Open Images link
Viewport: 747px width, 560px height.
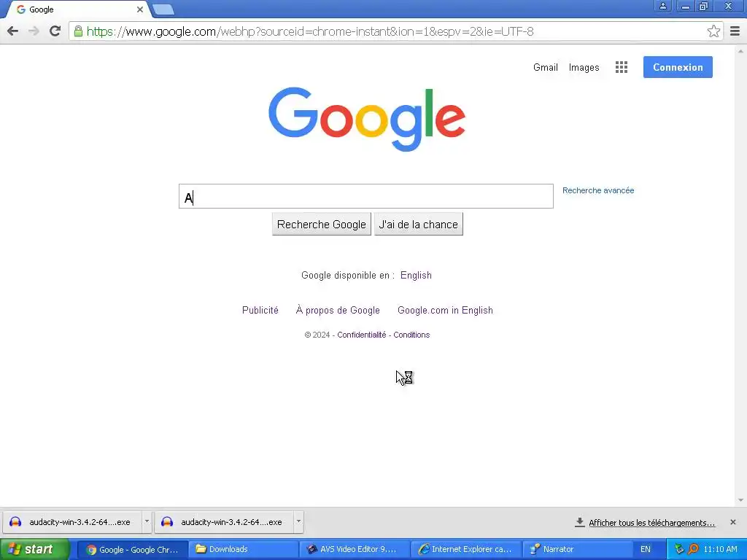[584, 68]
